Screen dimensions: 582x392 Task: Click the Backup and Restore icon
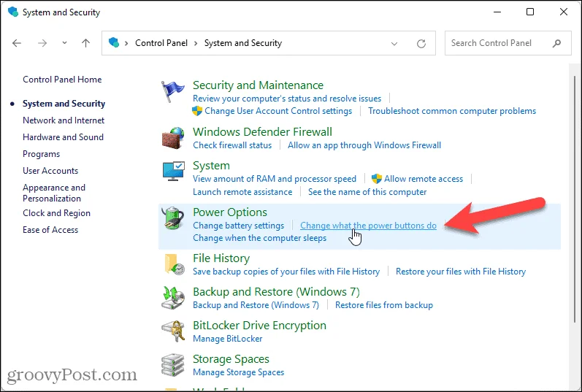(173, 298)
